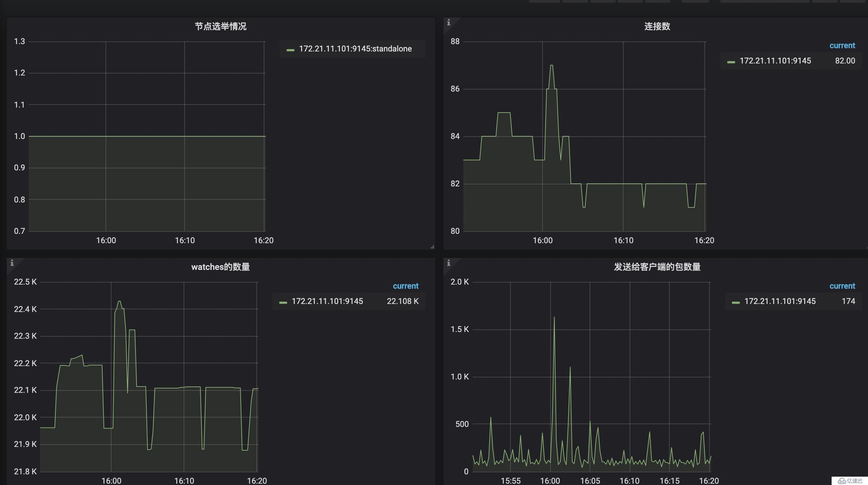
Task: Click the 节点选举情况 panel title
Action: (221, 26)
